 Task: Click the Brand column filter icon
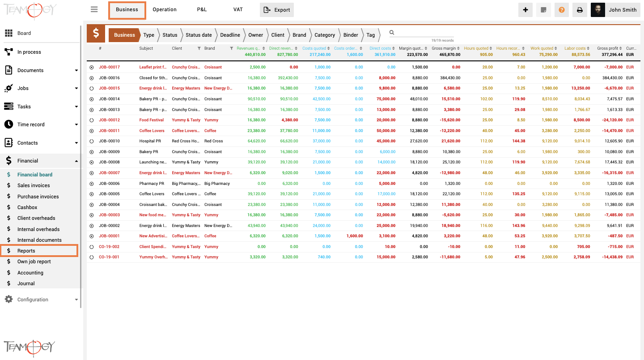tap(231, 48)
